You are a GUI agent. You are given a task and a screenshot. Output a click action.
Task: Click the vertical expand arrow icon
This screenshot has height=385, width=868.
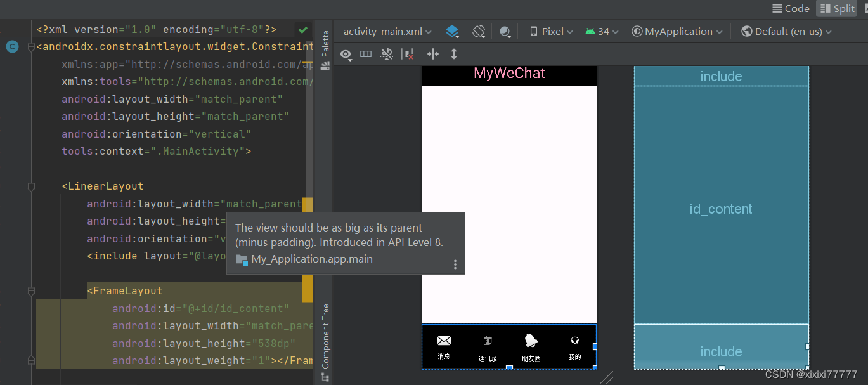[454, 55]
